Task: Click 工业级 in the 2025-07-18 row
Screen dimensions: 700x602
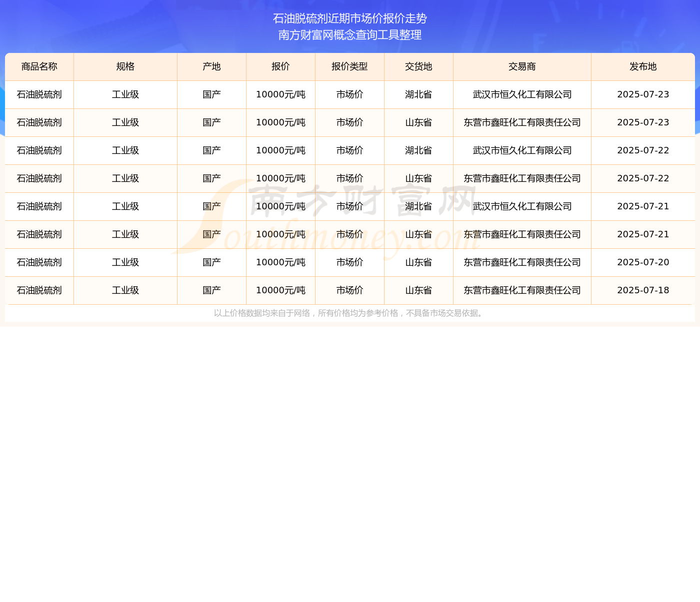Action: (125, 290)
